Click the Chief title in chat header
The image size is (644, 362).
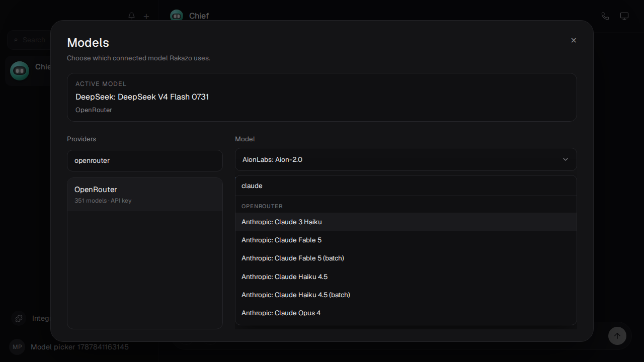(199, 16)
